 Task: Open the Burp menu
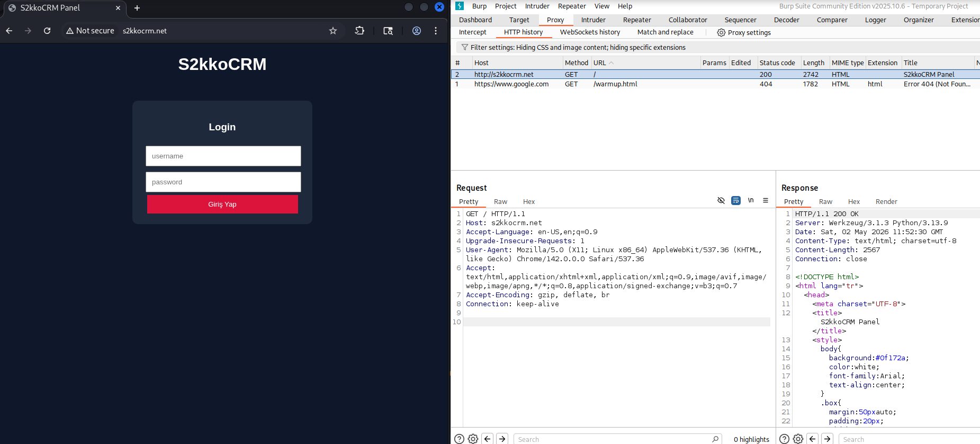(x=479, y=6)
